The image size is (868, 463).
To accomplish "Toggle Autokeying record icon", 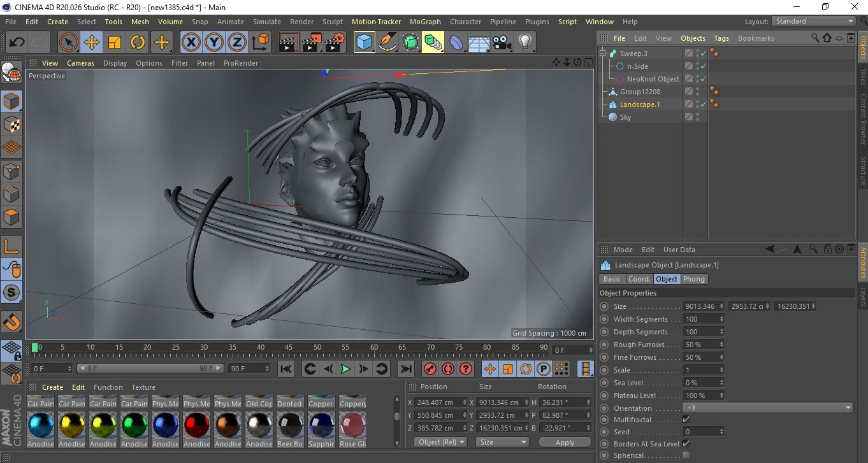I will pos(448,369).
